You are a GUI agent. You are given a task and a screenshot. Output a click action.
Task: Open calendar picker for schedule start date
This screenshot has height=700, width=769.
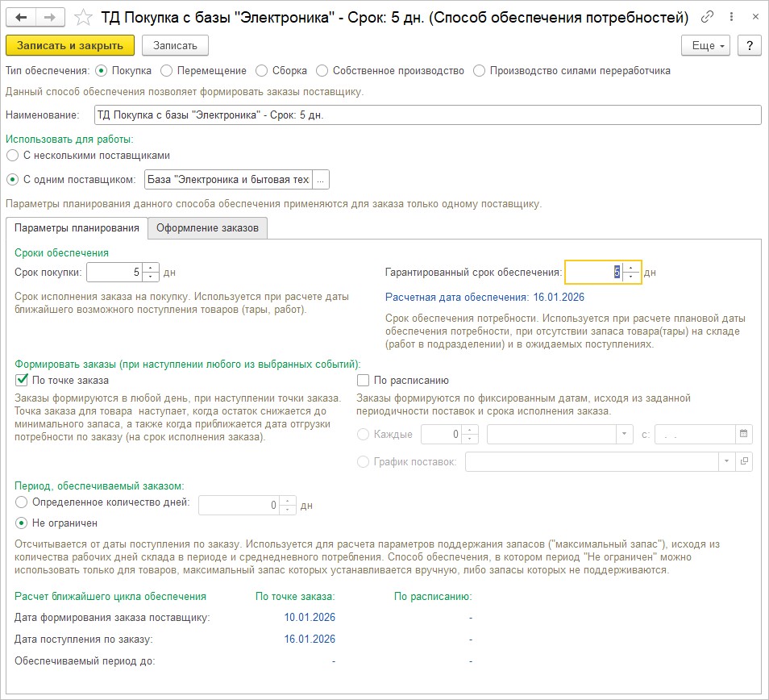click(744, 435)
